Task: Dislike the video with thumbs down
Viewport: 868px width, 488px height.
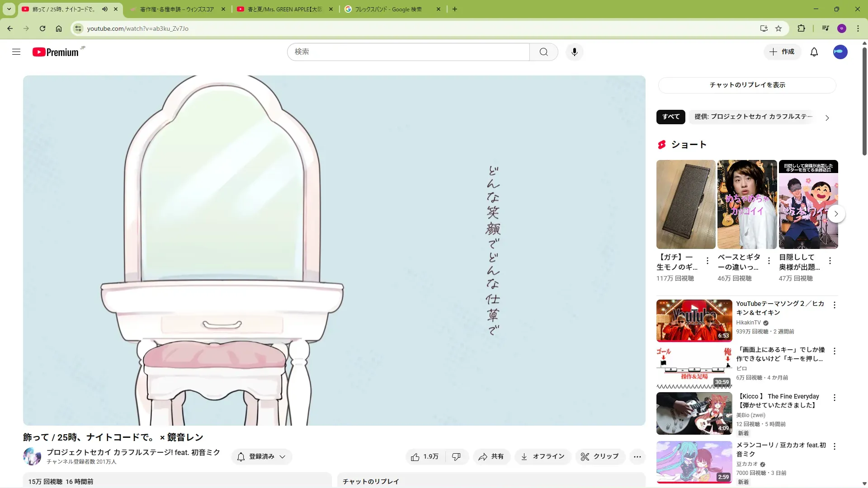Action: 456,456
